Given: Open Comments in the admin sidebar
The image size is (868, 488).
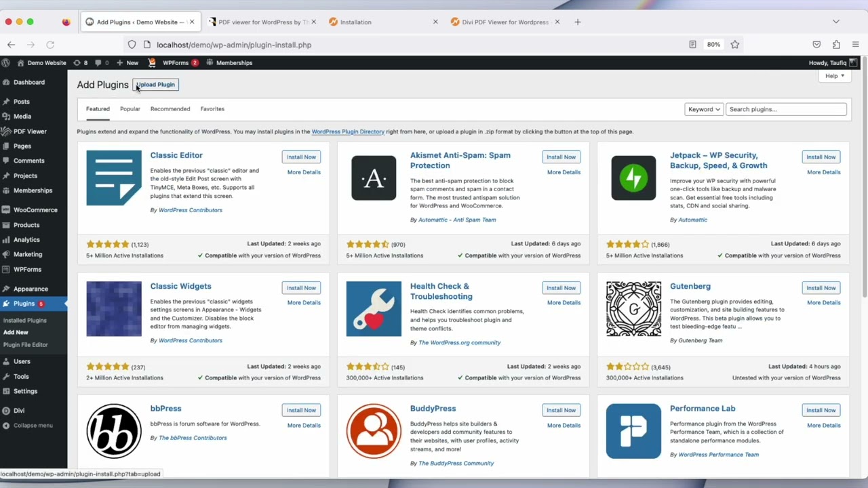Looking at the screenshot, I should tap(28, 161).
